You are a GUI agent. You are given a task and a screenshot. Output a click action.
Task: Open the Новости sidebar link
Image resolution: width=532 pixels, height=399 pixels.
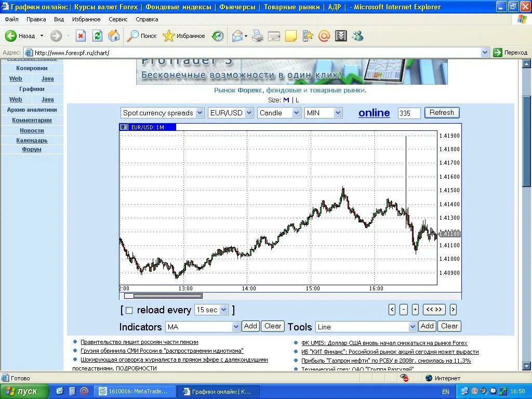click(x=32, y=130)
